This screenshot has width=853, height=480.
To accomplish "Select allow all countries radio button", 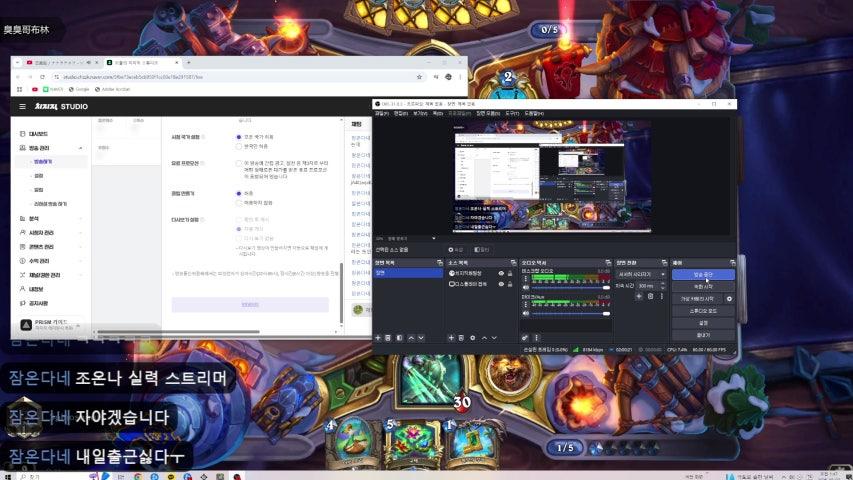I will click(x=238, y=137).
